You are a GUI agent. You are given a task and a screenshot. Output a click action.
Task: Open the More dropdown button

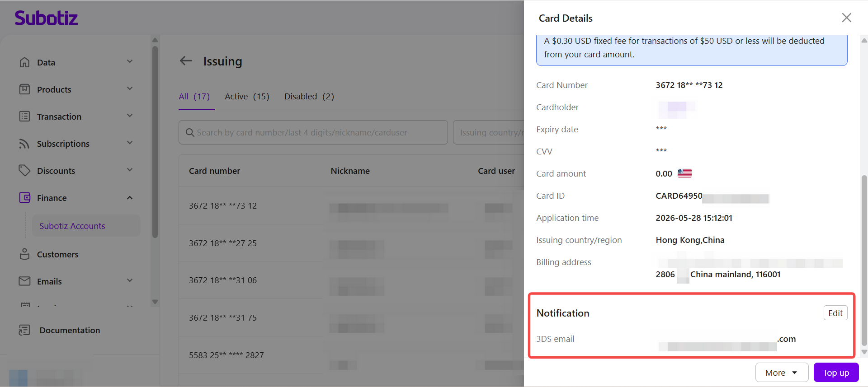782,373
